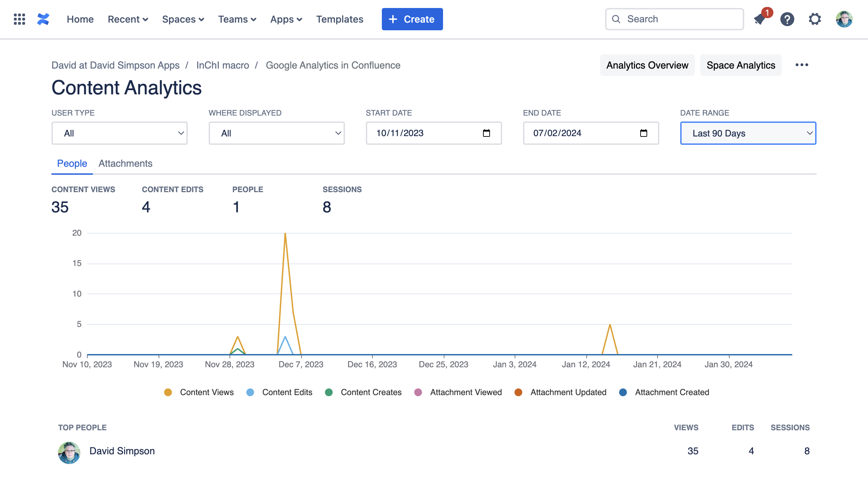Screen dimensions: 868x479
Task: Open the end date calendar picker icon
Action: (644, 133)
